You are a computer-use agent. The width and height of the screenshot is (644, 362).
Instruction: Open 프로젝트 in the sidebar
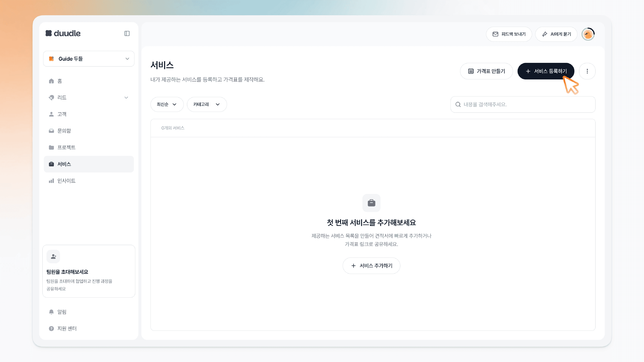(x=89, y=147)
